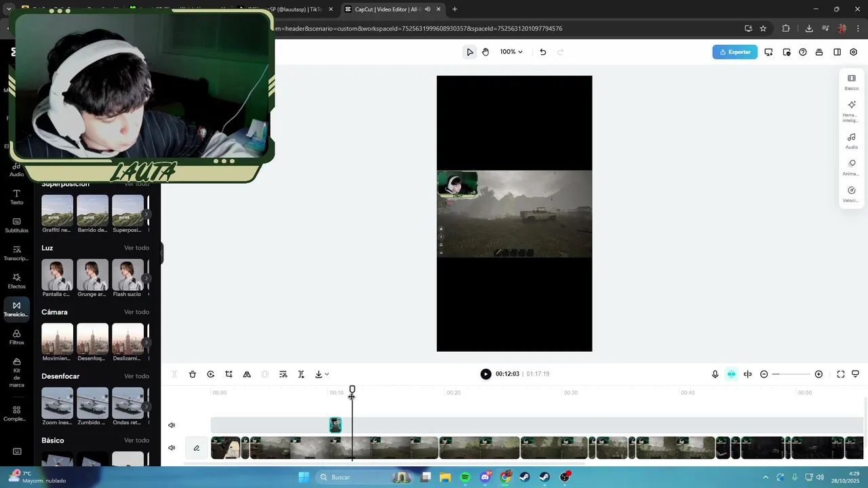This screenshot has width=868, height=488.
Task: Click Ver todo for Desenfocar
Action: (136, 376)
